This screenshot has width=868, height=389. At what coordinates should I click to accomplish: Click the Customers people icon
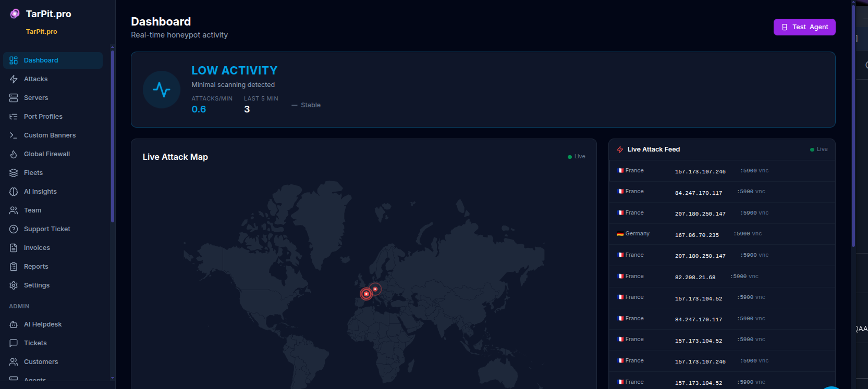click(x=14, y=362)
